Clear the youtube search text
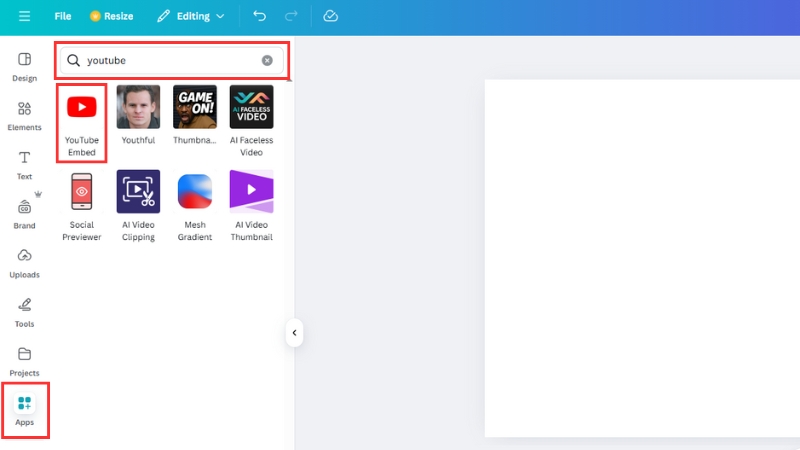The image size is (800, 450). point(267,61)
